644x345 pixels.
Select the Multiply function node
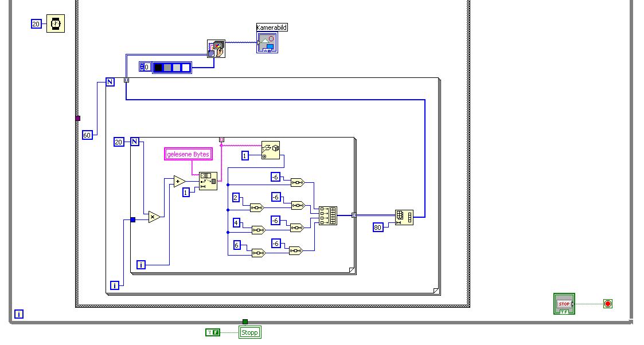coord(154,217)
